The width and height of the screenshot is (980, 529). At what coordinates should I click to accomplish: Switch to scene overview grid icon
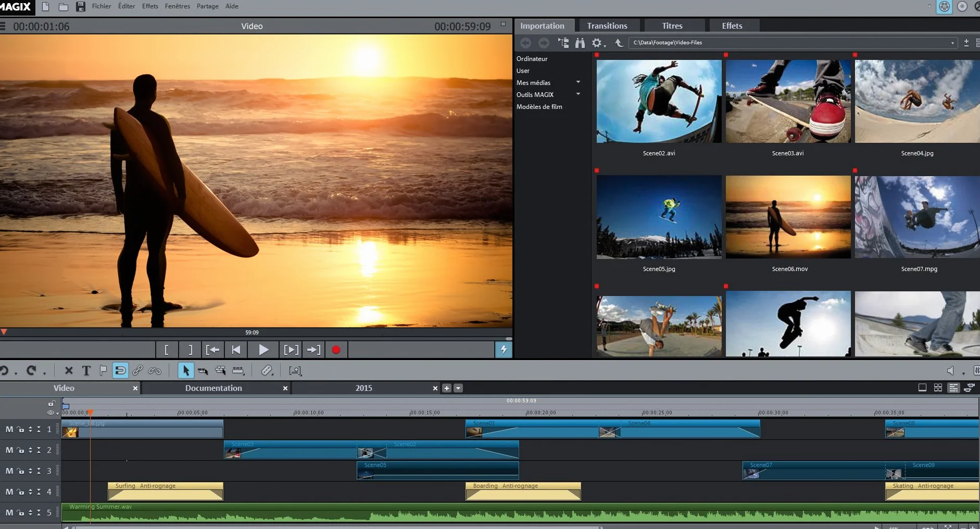tap(938, 388)
